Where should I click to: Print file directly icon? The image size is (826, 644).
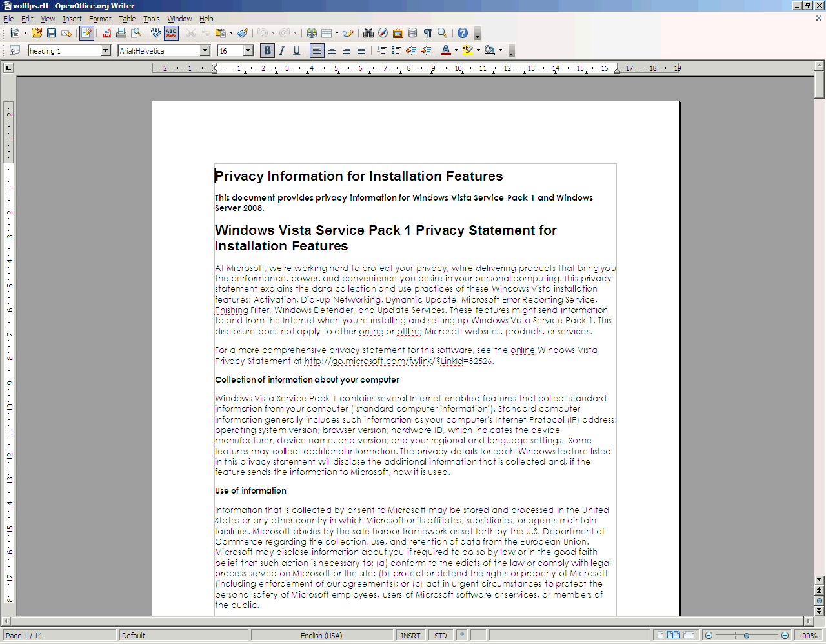coord(121,33)
